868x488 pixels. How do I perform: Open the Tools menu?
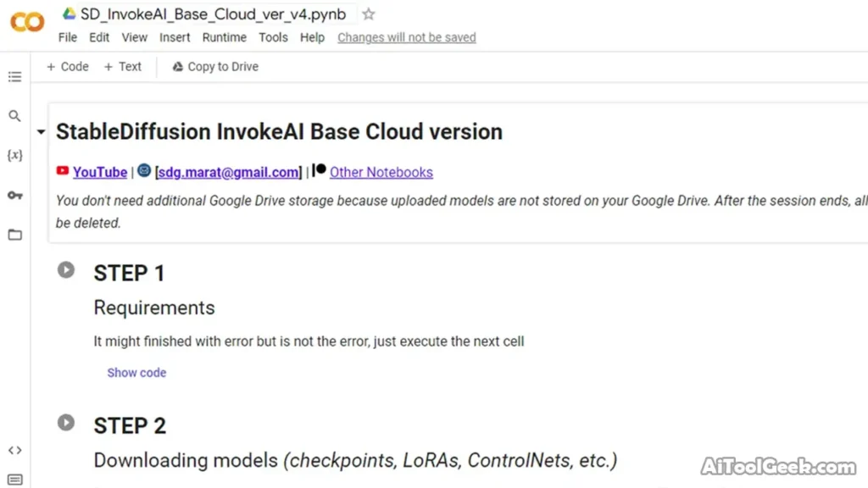tap(273, 37)
